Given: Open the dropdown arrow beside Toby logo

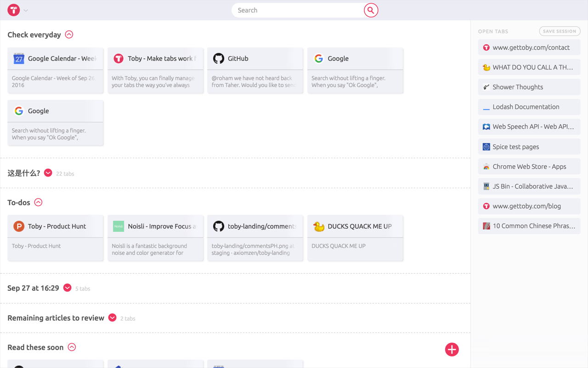Looking at the screenshot, I should [x=26, y=11].
